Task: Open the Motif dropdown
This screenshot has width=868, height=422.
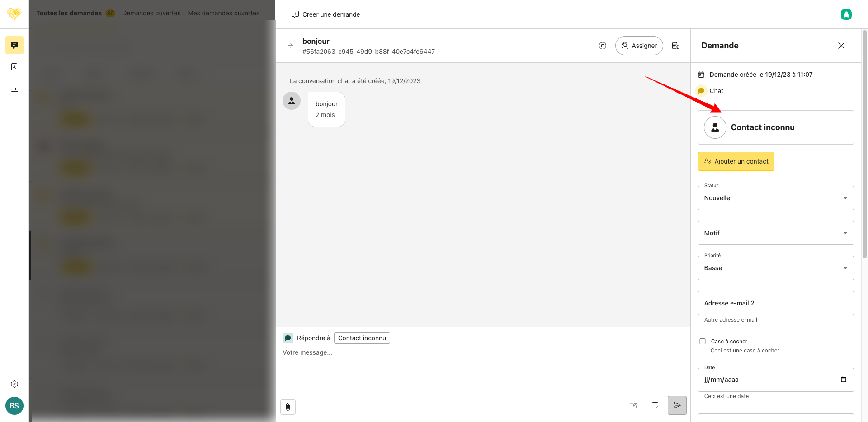Action: pos(775,233)
